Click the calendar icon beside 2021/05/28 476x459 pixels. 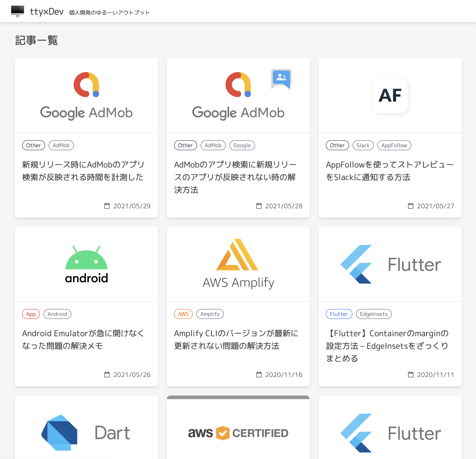point(259,206)
